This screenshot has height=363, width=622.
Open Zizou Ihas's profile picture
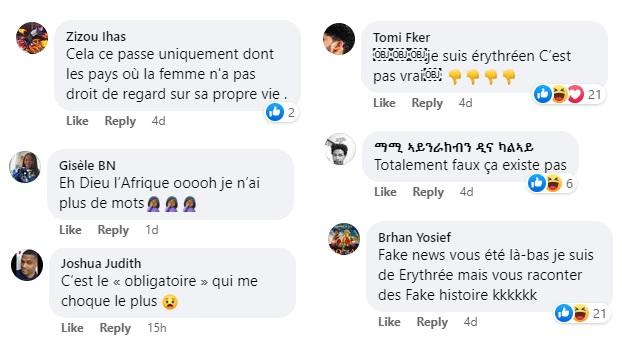[x=32, y=38]
